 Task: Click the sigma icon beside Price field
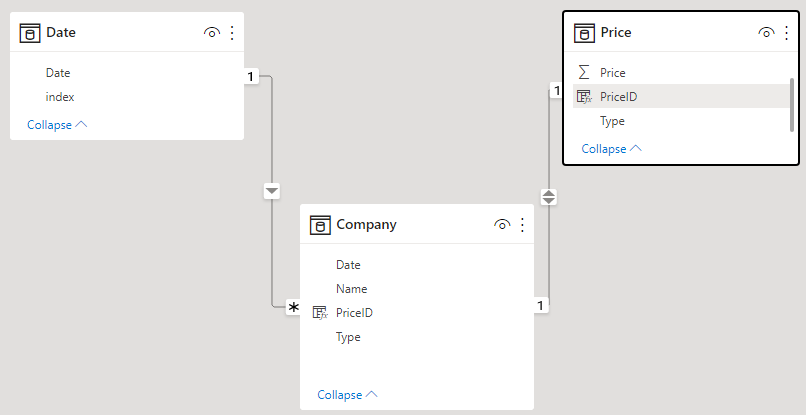click(583, 72)
